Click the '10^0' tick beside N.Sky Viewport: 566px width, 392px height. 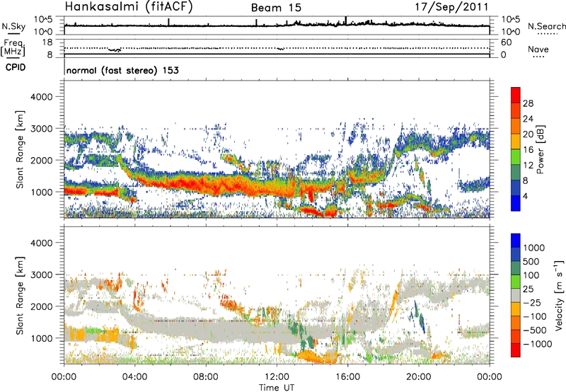45,32
